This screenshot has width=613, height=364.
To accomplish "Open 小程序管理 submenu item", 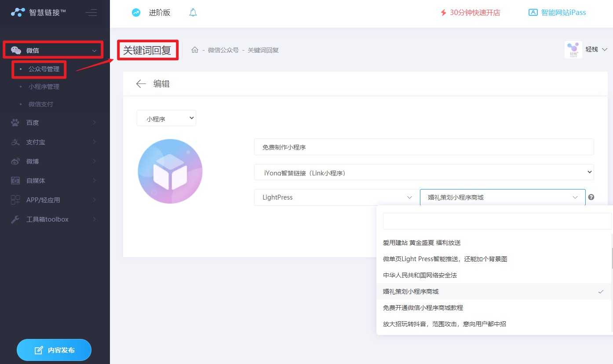I will point(44,87).
